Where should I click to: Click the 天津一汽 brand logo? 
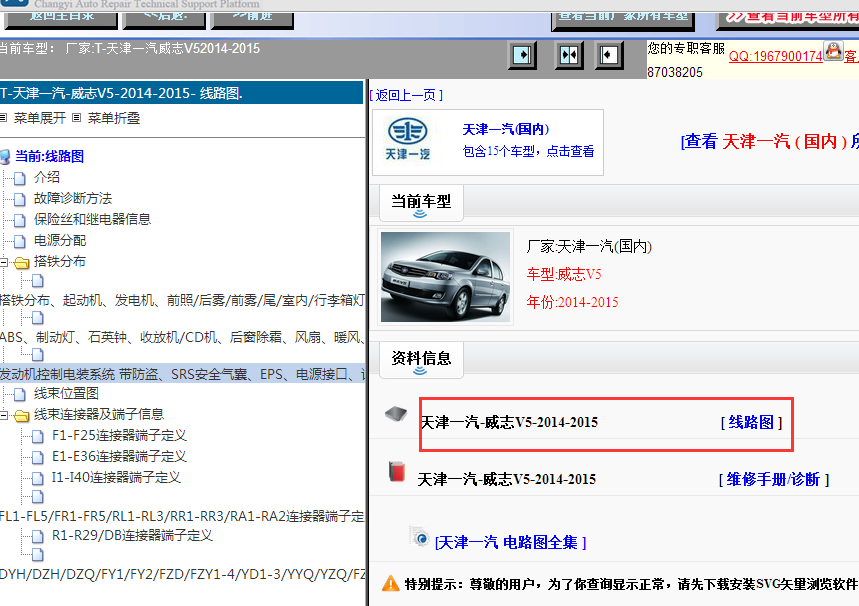(x=408, y=140)
